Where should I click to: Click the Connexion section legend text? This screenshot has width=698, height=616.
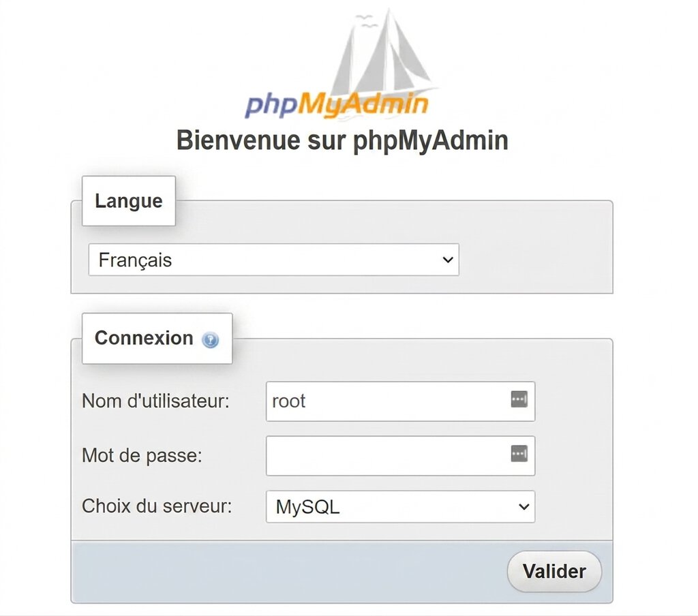tap(144, 338)
